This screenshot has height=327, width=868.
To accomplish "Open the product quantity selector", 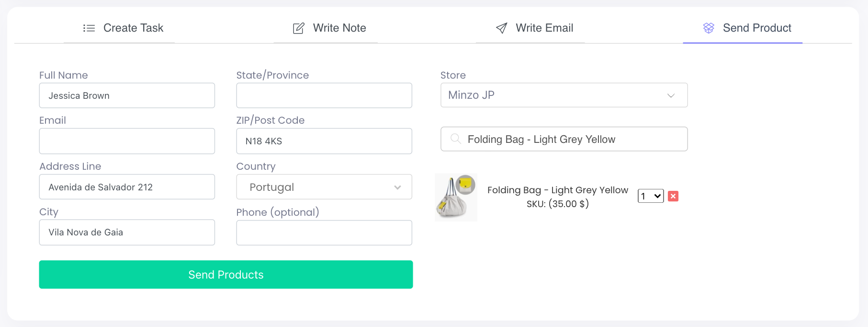I will pos(650,196).
